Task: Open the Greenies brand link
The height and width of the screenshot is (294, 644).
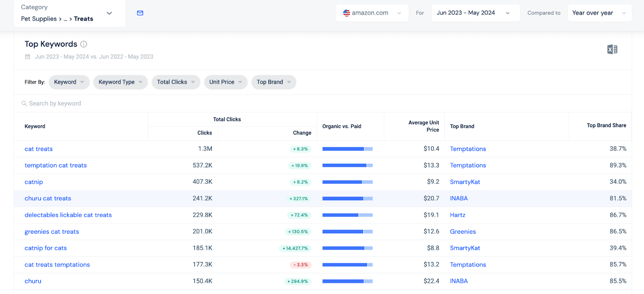Action: coord(463,232)
